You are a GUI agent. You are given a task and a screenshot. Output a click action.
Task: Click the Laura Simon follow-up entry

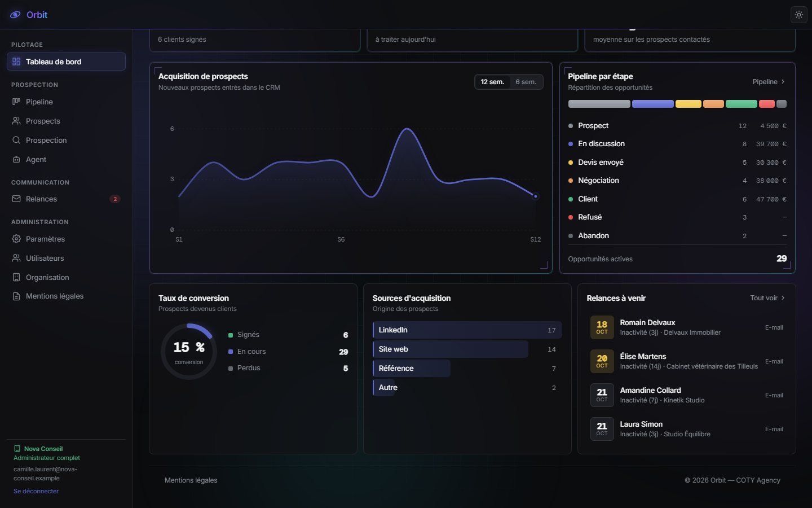point(687,429)
